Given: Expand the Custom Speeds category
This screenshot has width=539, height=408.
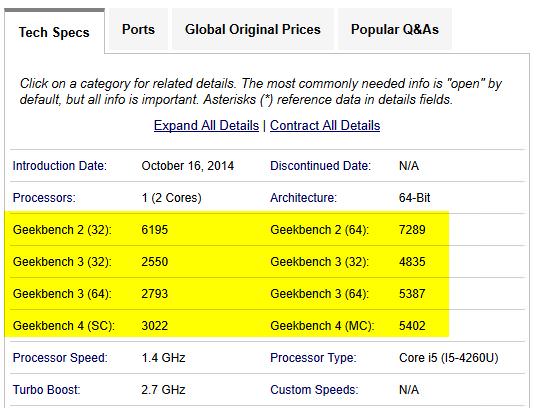Looking at the screenshot, I should click(314, 389).
